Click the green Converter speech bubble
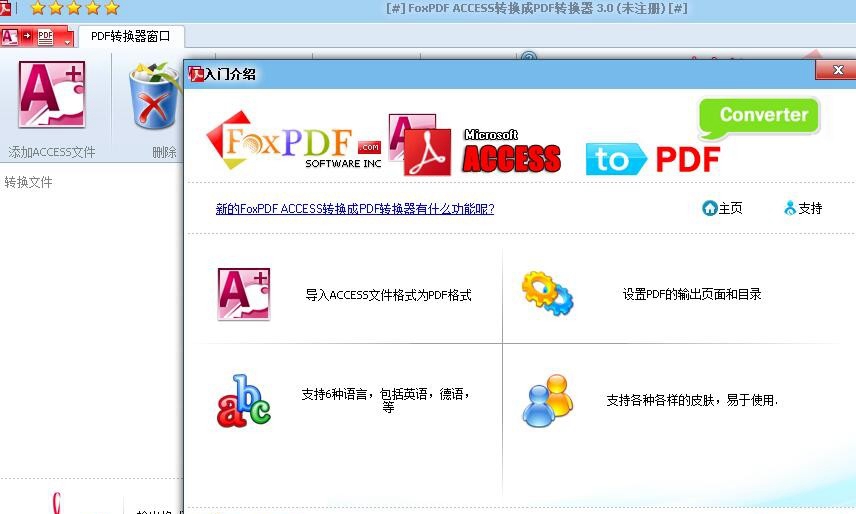856x514 pixels. coord(759,118)
